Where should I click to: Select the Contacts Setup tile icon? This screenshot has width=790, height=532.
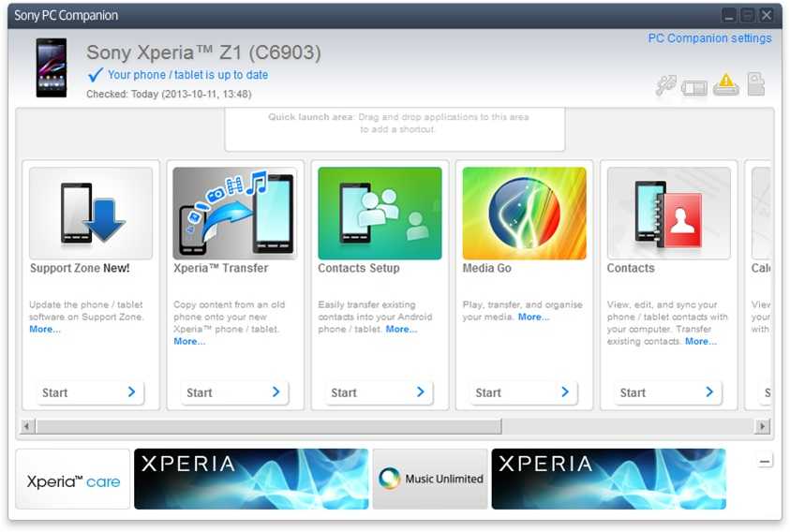pos(380,214)
